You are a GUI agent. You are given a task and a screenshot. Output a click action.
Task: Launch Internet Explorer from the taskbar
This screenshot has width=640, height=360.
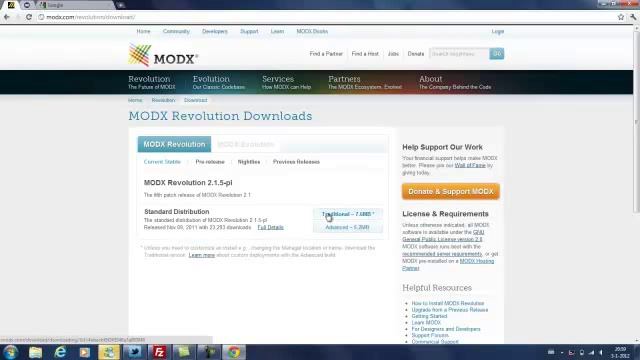pos(60,352)
